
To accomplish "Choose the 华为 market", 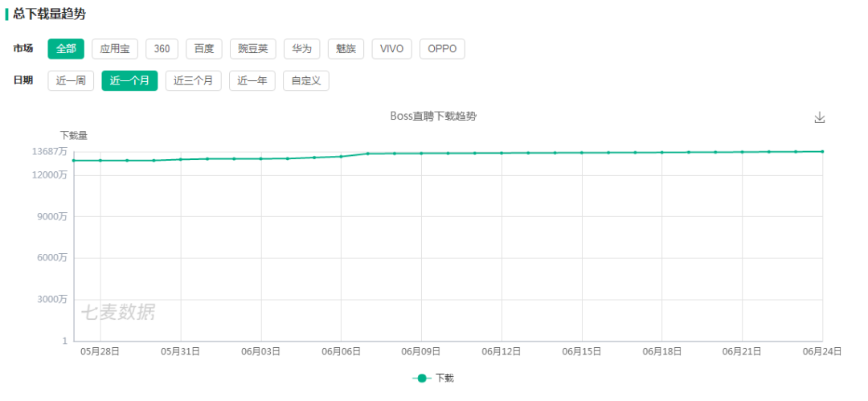I will [301, 49].
